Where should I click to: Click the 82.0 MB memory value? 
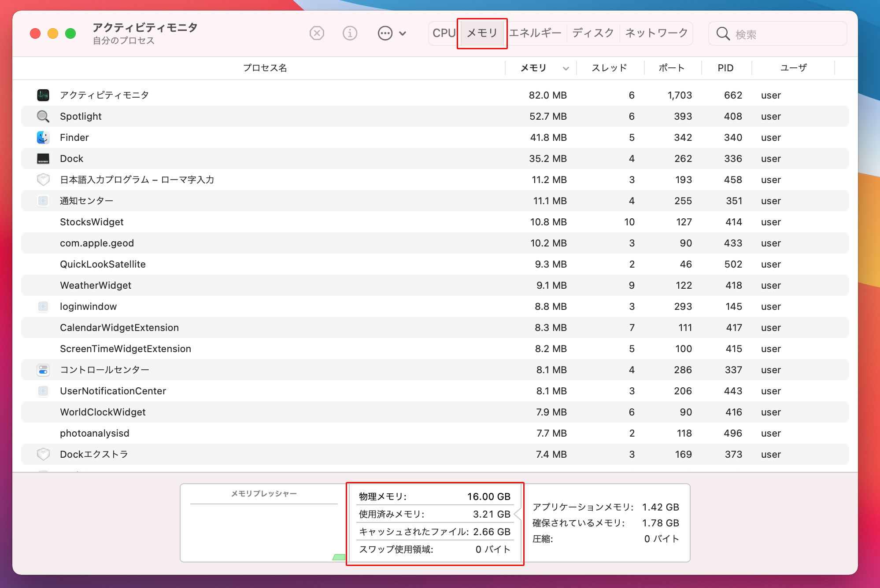coord(547,95)
